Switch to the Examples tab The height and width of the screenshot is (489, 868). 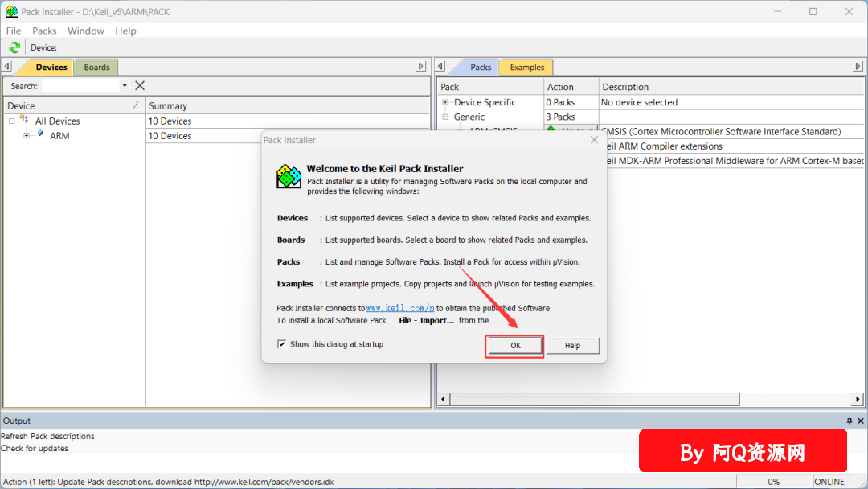tap(527, 67)
